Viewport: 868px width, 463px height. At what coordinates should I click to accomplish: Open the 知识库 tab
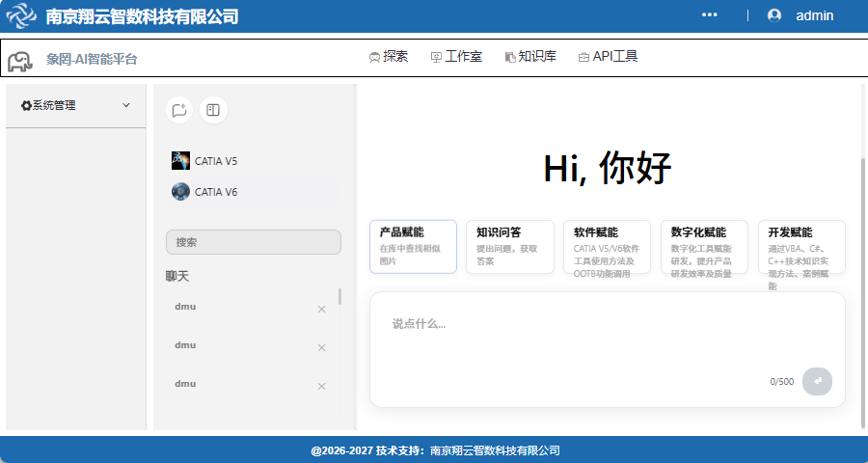tap(530, 57)
